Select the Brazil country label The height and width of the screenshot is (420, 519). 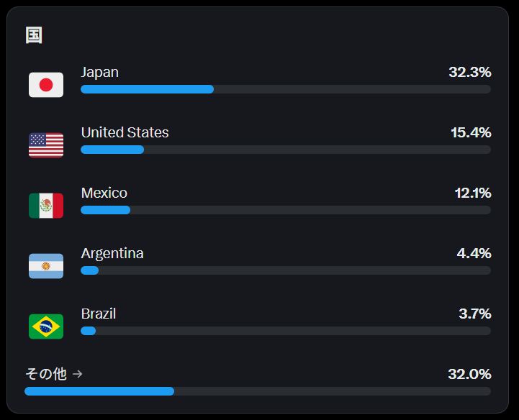coord(99,314)
